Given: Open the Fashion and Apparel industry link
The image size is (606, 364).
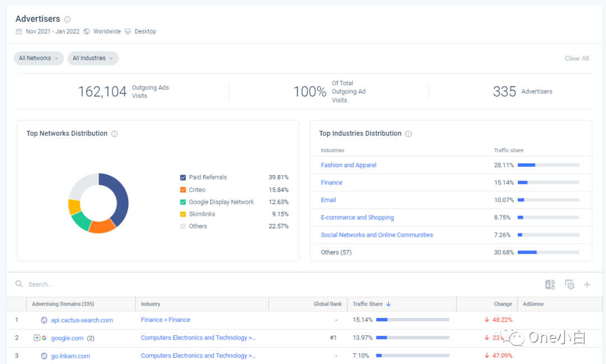Looking at the screenshot, I should click(x=348, y=165).
